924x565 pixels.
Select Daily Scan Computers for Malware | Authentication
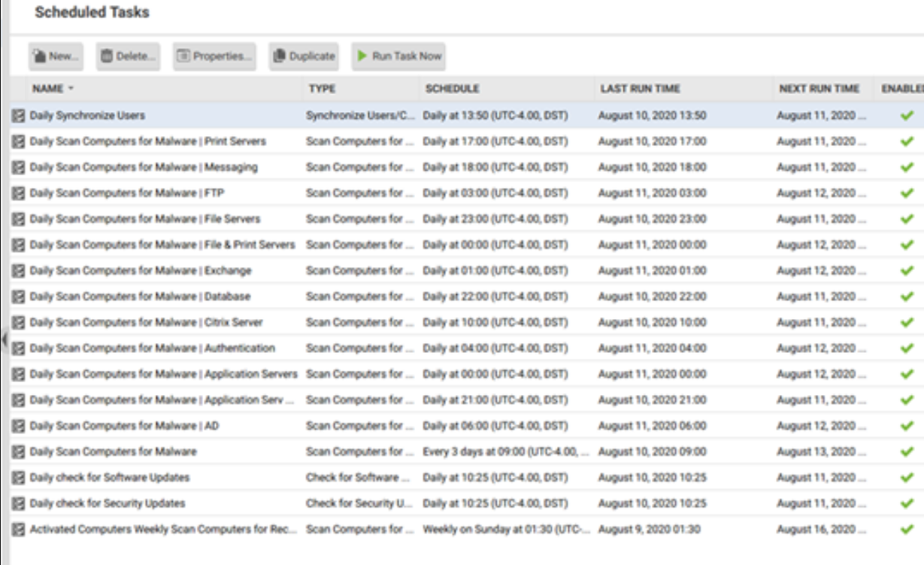click(153, 348)
